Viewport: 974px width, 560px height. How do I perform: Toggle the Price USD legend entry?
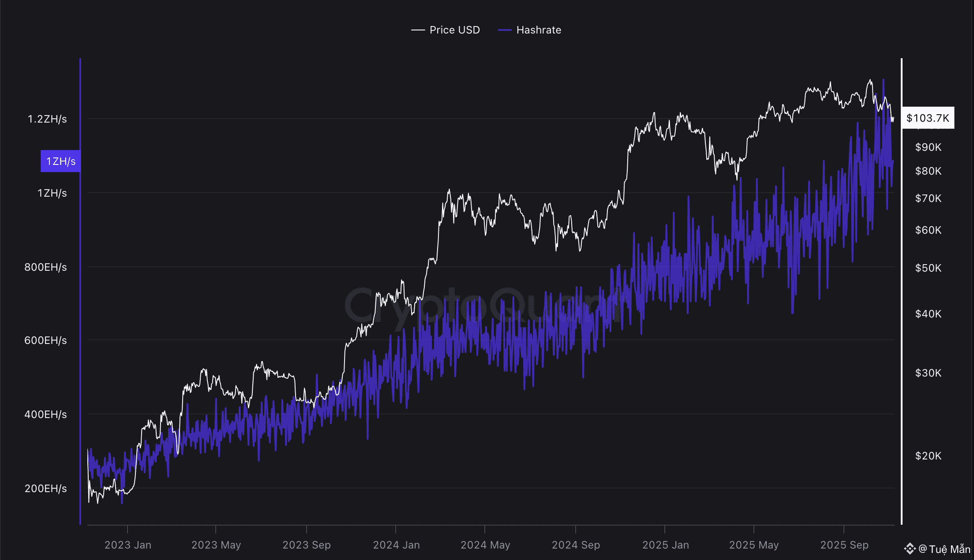tap(454, 30)
